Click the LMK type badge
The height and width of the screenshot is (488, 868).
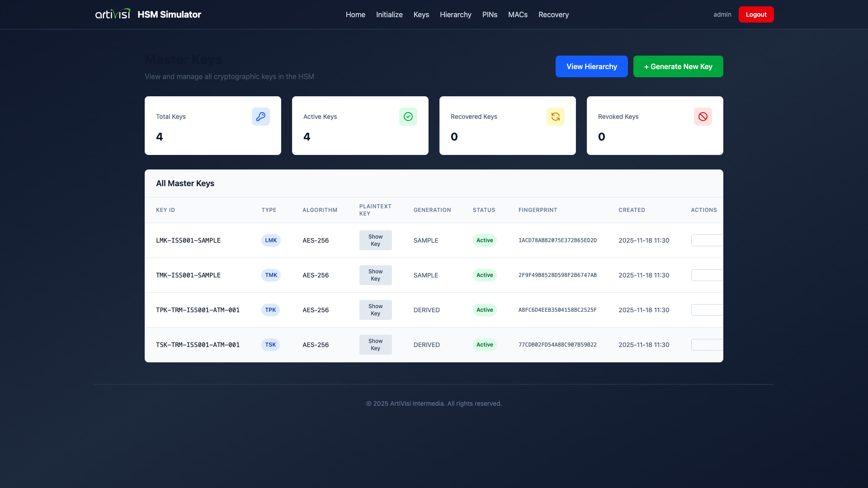click(271, 240)
